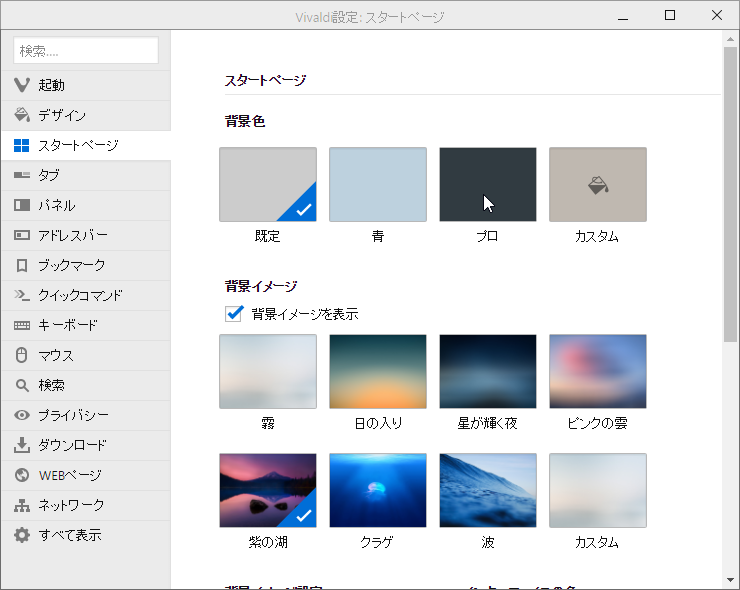
Task: Open ネットワーク settings section
Action: (x=86, y=505)
